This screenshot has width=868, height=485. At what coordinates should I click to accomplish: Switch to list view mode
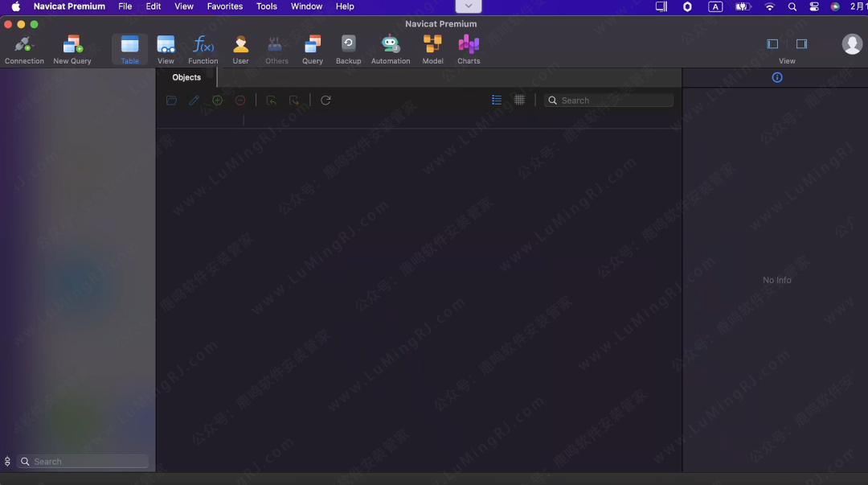pos(497,100)
